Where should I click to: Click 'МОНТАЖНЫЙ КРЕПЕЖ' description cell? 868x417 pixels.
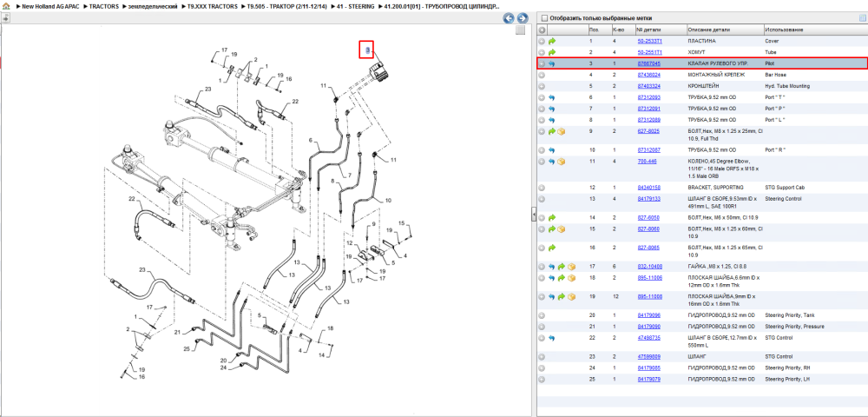pyautogui.click(x=716, y=75)
